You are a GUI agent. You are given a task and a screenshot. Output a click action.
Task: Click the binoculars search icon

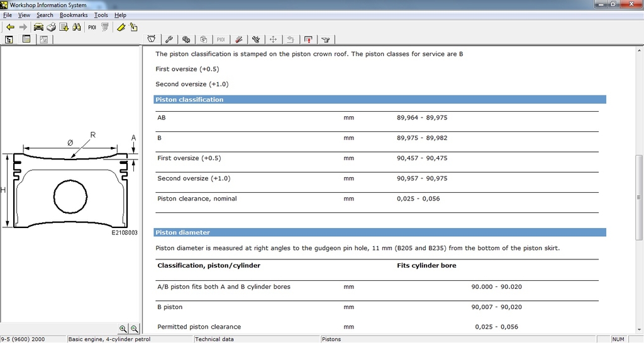point(77,27)
